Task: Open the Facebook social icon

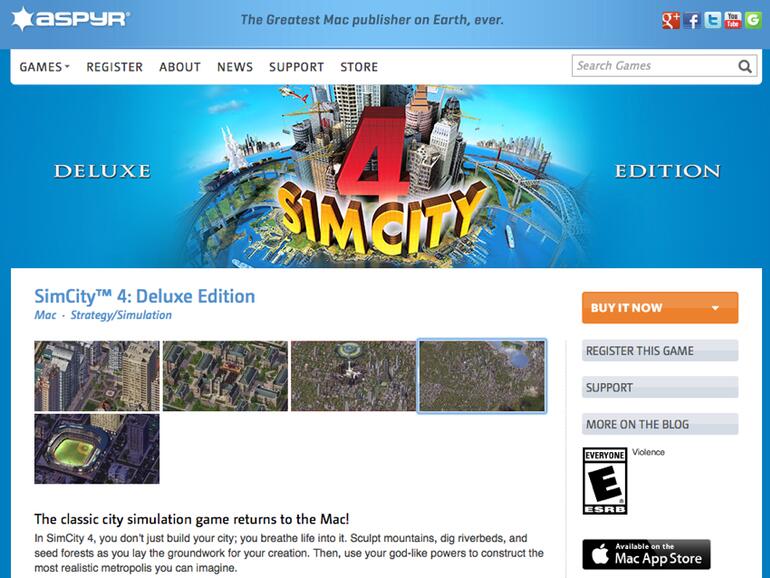Action: tap(692, 20)
